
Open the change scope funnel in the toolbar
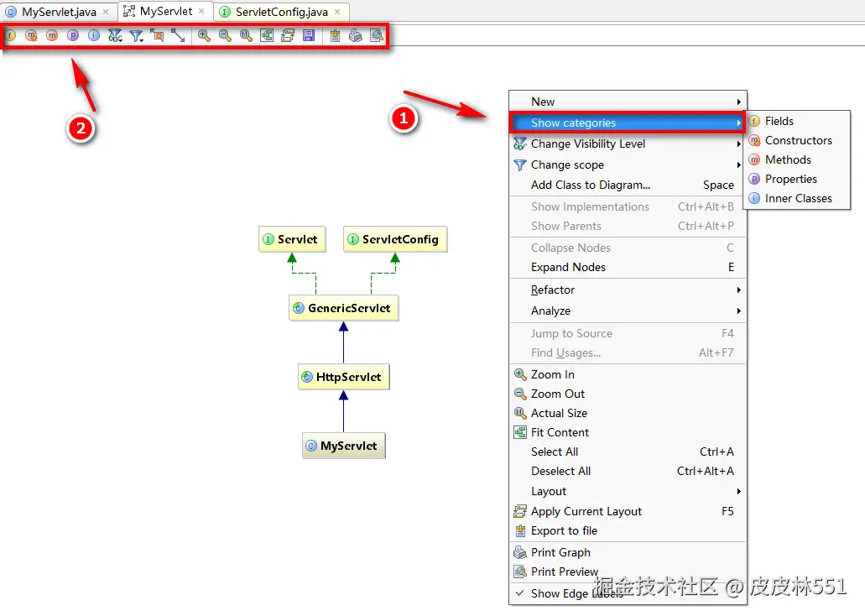(x=136, y=36)
